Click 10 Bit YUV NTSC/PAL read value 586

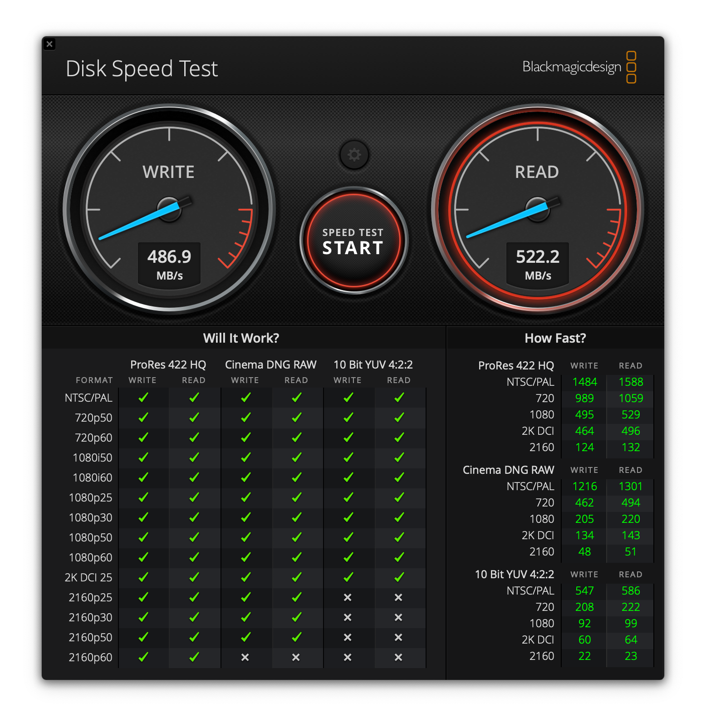pyautogui.click(x=631, y=590)
